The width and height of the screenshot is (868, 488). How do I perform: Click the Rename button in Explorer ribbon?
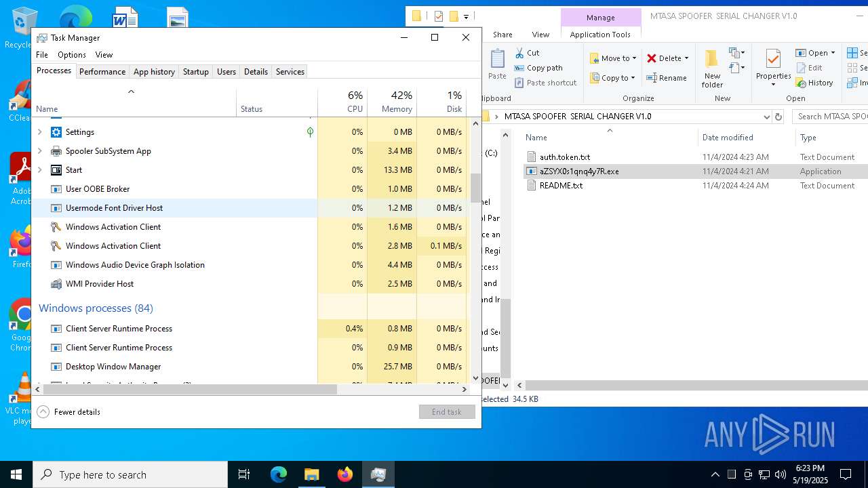click(x=667, y=78)
